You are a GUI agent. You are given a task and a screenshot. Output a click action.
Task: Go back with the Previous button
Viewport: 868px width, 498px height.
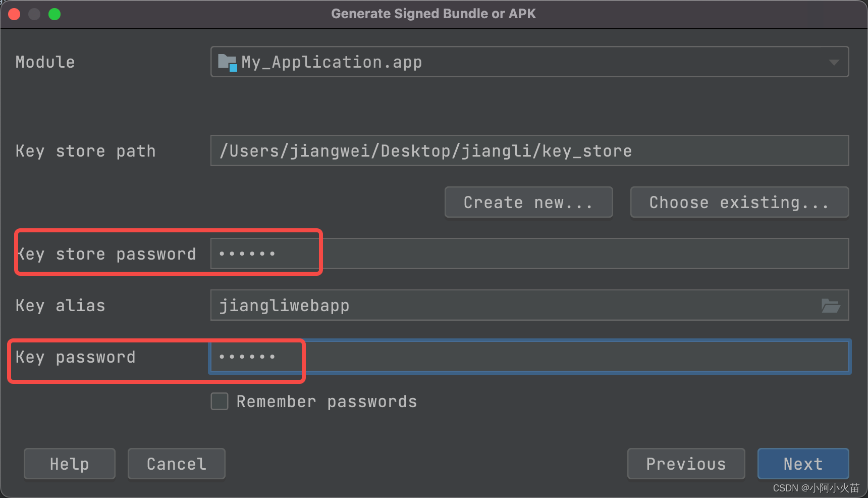click(686, 464)
